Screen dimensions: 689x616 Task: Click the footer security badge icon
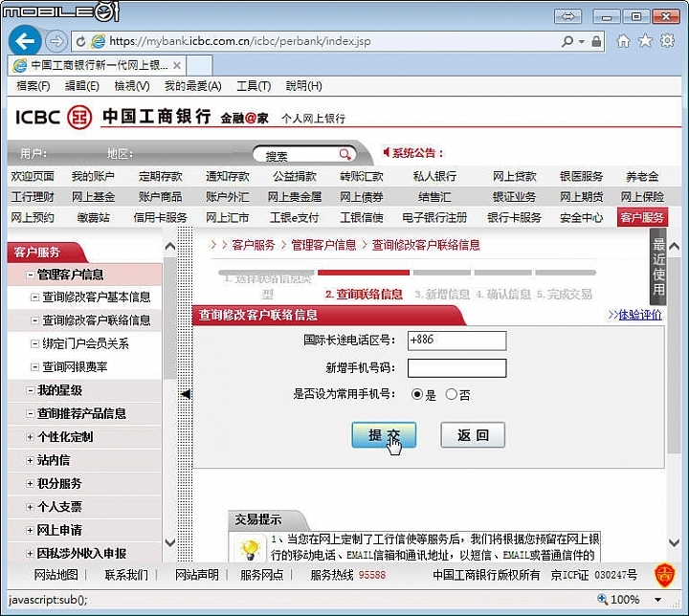pos(665,575)
